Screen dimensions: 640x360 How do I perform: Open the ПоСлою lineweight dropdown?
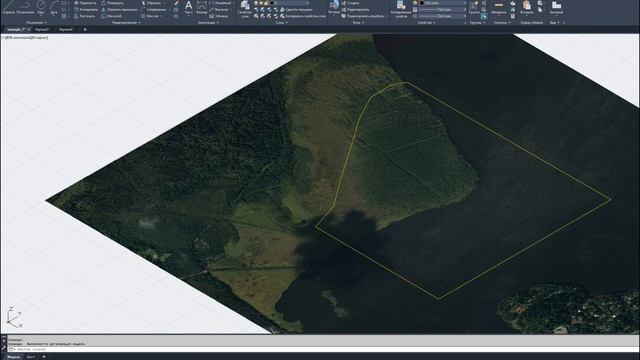(x=442, y=9)
